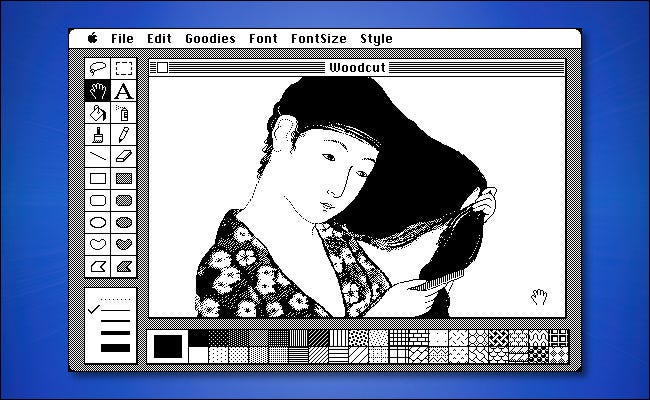Pick the Text tool letter A
This screenshot has height=400, width=650.
pyautogui.click(x=123, y=91)
